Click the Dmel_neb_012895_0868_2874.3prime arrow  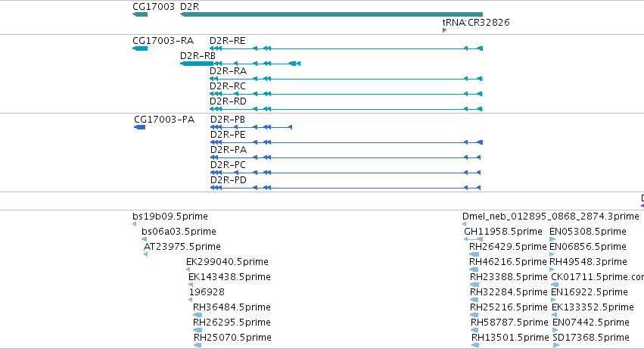click(x=464, y=224)
